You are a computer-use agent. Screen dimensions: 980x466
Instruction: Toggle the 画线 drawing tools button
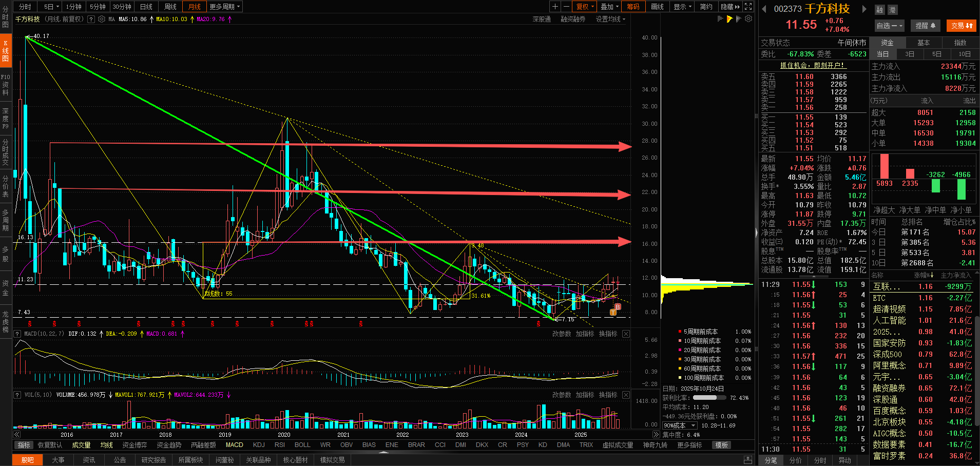pyautogui.click(x=657, y=7)
